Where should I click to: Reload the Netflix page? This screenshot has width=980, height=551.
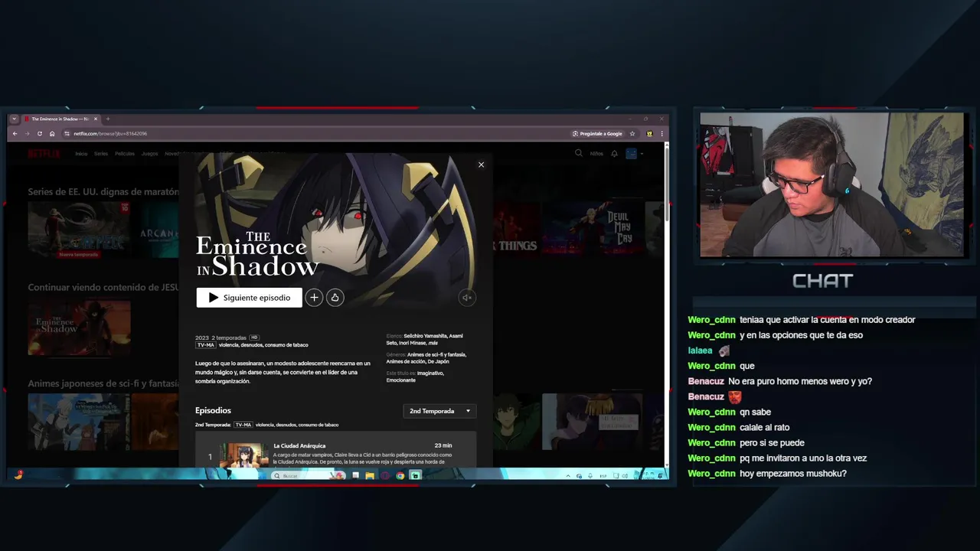click(40, 133)
